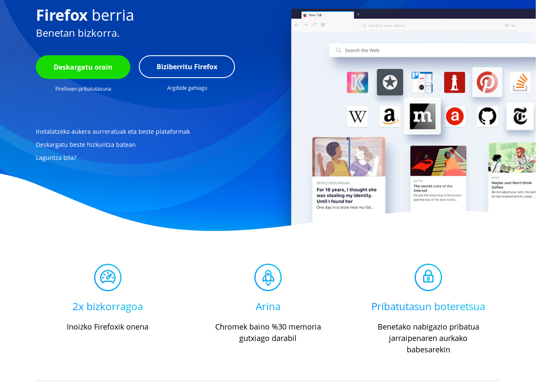Click the GitHub tile icon
Screen dimensions: 540x392
click(x=487, y=116)
